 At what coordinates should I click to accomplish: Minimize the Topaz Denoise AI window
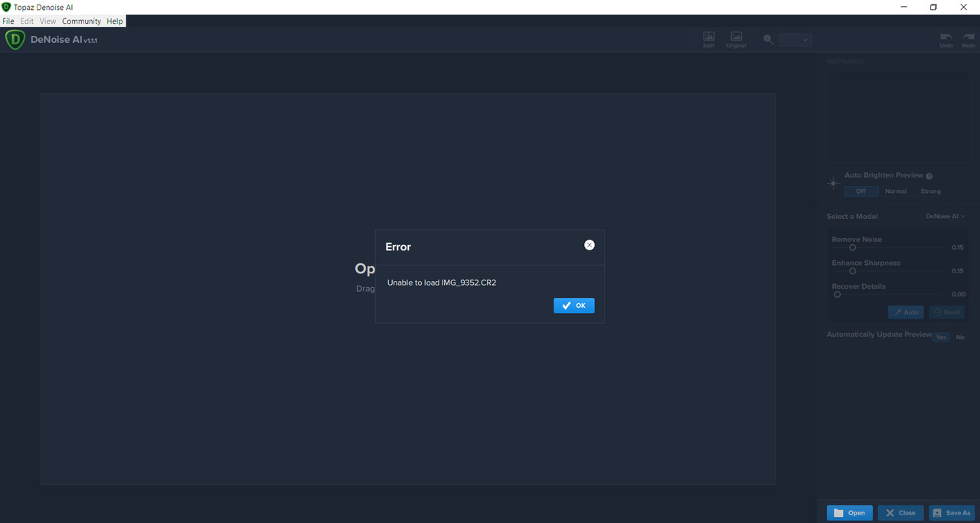click(904, 7)
